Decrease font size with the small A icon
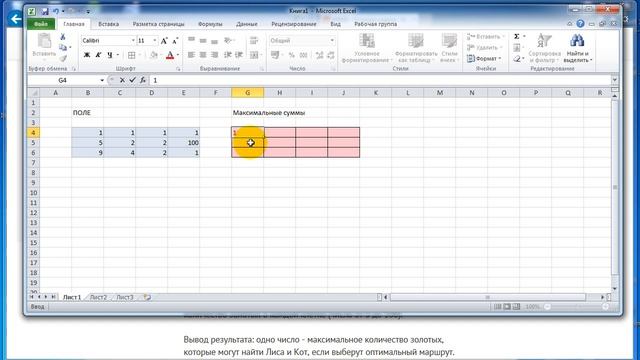Image resolution: width=640 pixels, height=360 pixels. 175,41
